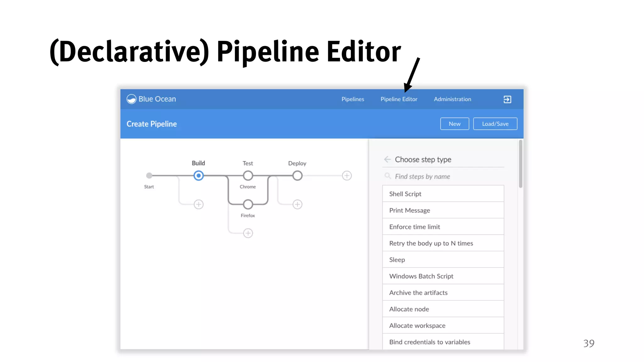Click the Blue Ocean logo icon
The height and width of the screenshot is (362, 644).
point(131,99)
